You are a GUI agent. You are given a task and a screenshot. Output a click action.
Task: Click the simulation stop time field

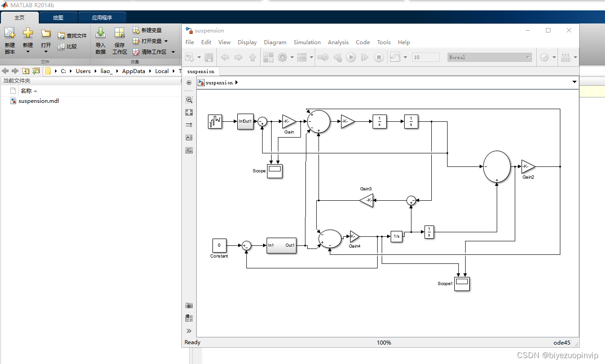coord(425,57)
